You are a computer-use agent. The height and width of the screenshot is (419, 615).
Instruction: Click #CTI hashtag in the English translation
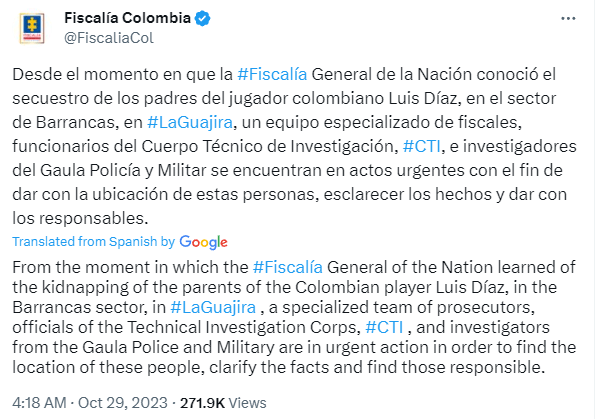[384, 328]
